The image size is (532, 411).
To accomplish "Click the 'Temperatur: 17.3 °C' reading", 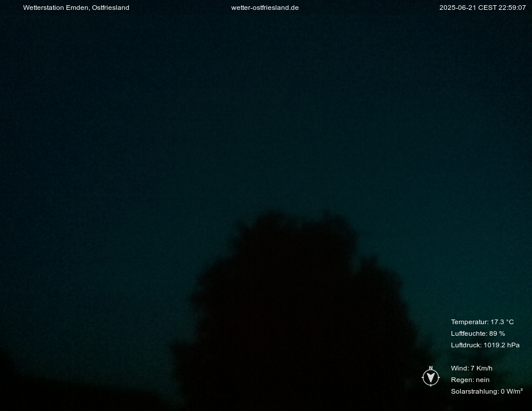I will pyautogui.click(x=482, y=322).
